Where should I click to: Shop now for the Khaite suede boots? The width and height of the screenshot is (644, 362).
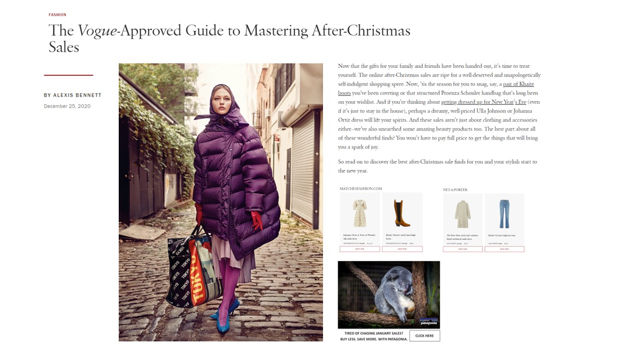pos(403,249)
